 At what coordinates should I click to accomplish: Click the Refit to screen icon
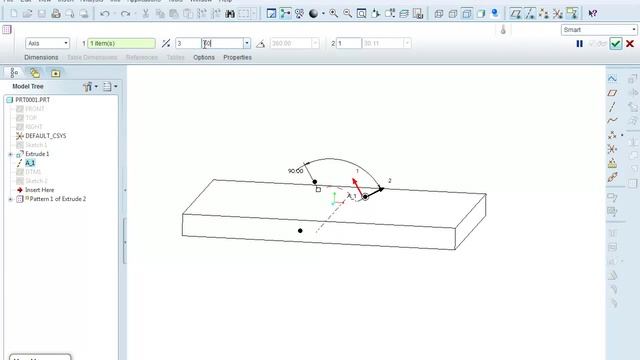pos(361,13)
